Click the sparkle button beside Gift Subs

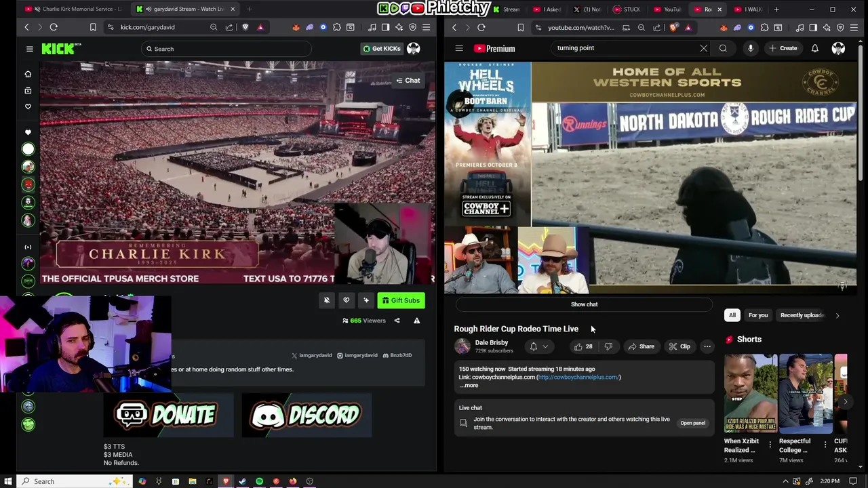[366, 300]
